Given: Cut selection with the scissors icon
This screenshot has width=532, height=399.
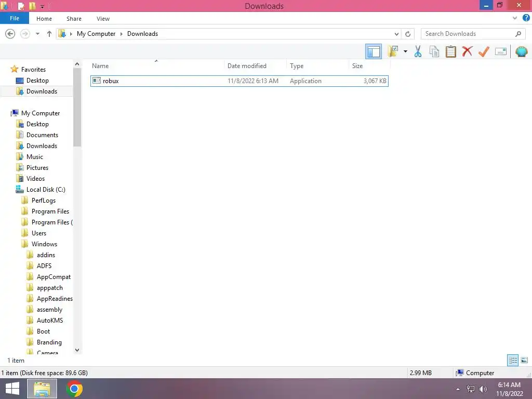Looking at the screenshot, I should pos(418,51).
